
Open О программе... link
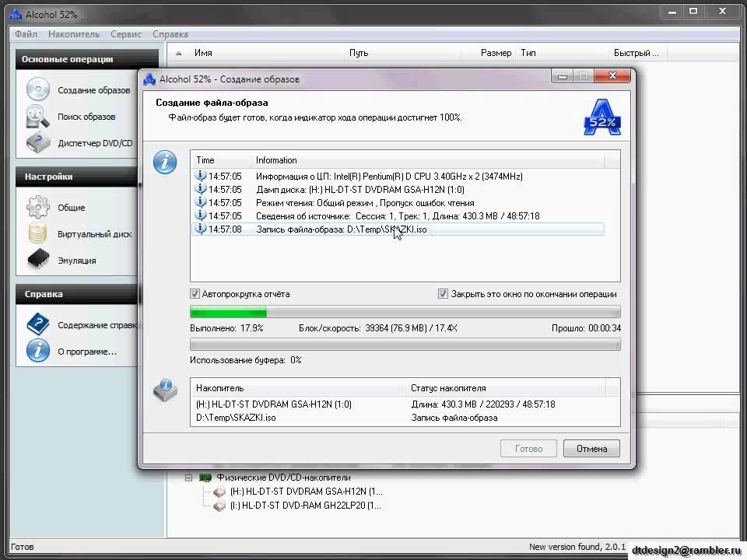(x=86, y=352)
